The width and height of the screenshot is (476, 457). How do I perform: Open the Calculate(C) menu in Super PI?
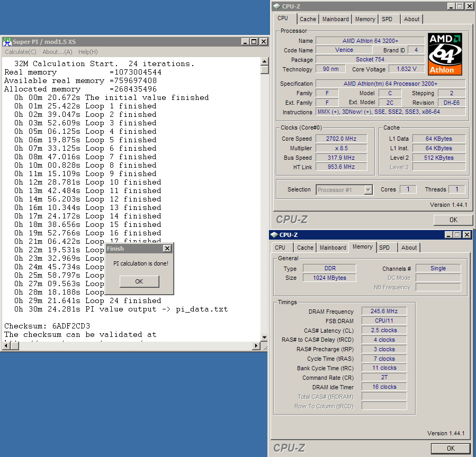(20, 52)
